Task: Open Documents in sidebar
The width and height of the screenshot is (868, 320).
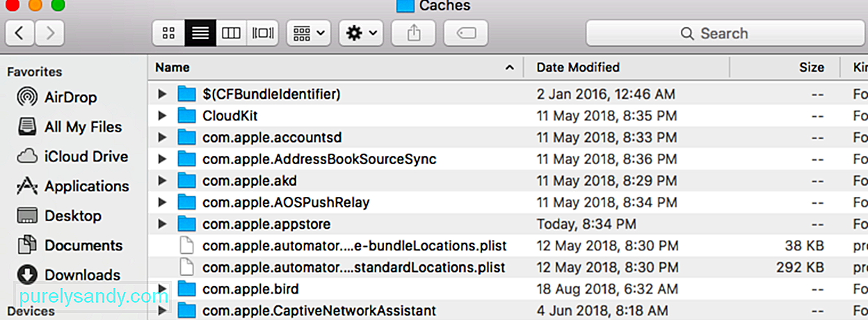Action: 70,245
